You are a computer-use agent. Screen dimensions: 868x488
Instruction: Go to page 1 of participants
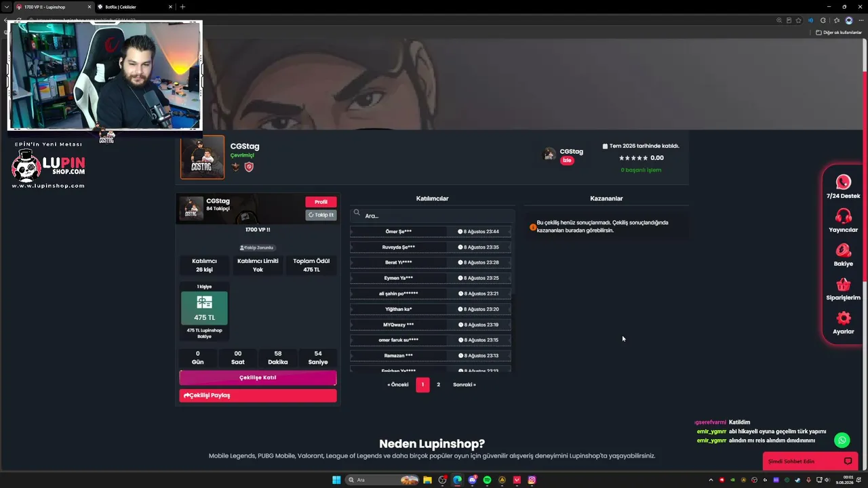pos(422,385)
